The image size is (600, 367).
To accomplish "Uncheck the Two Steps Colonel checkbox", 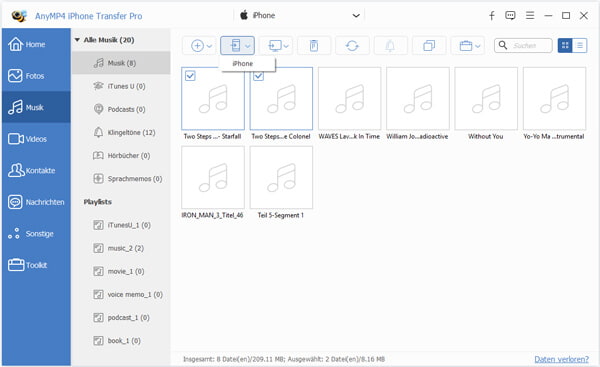I will pyautogui.click(x=258, y=76).
